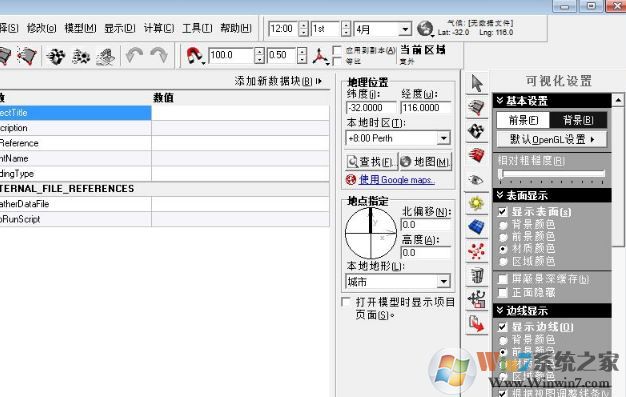Open the 本地地形 dropdown showing 城市

click(x=444, y=282)
